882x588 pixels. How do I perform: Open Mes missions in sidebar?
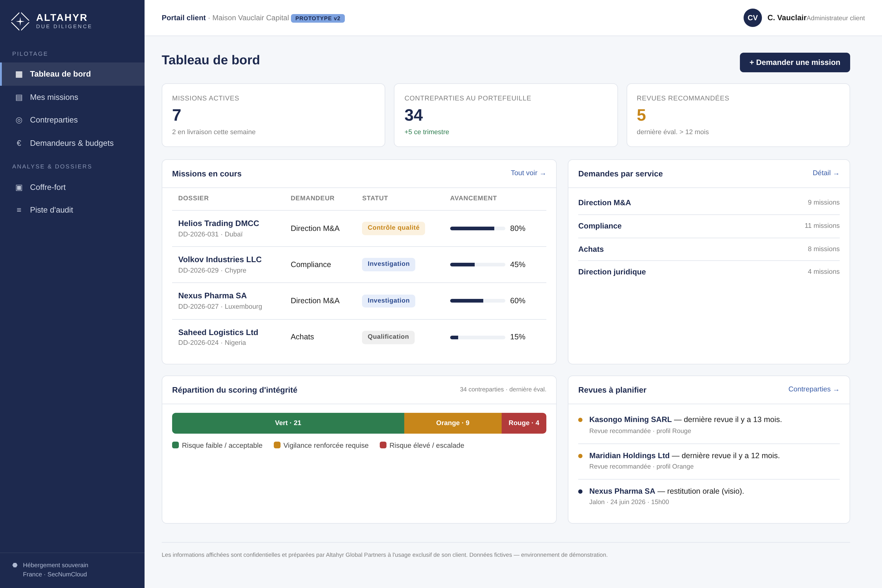tap(72, 97)
